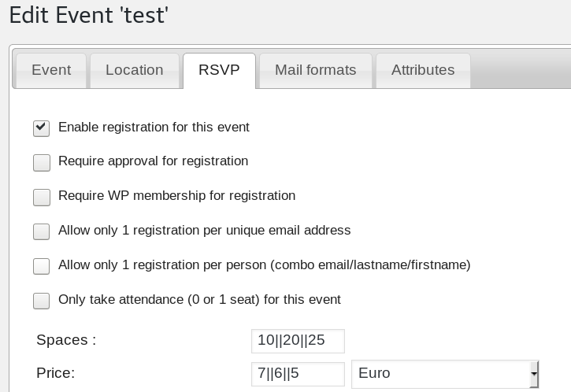The height and width of the screenshot is (392, 571).
Task: Select the RSVP tab
Action: [x=219, y=70]
